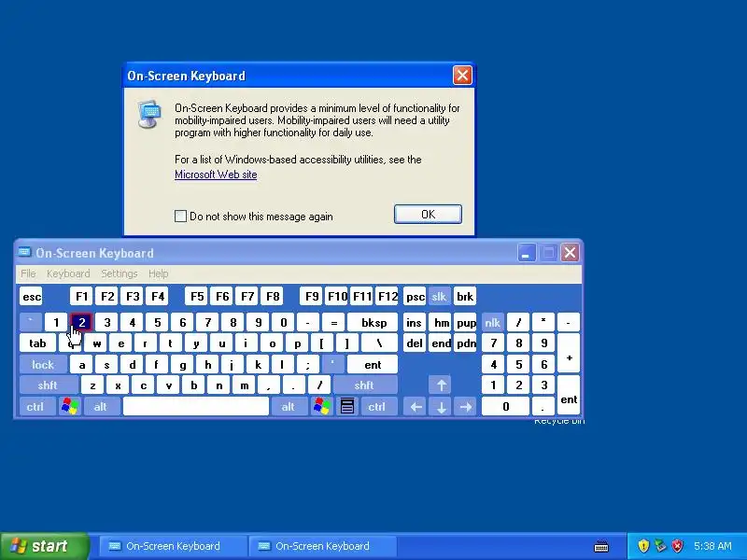Click the pdn page down key
The image size is (747, 560).
pos(465,343)
